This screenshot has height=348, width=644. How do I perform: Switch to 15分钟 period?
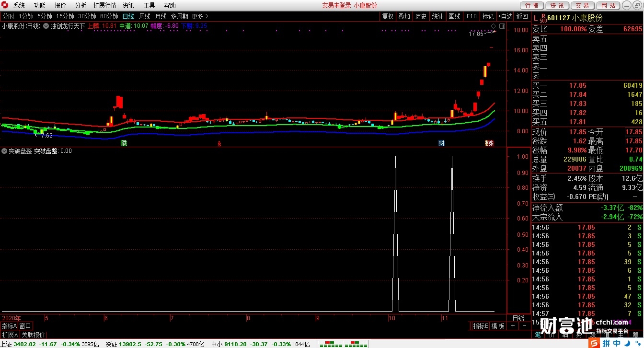(x=65, y=16)
